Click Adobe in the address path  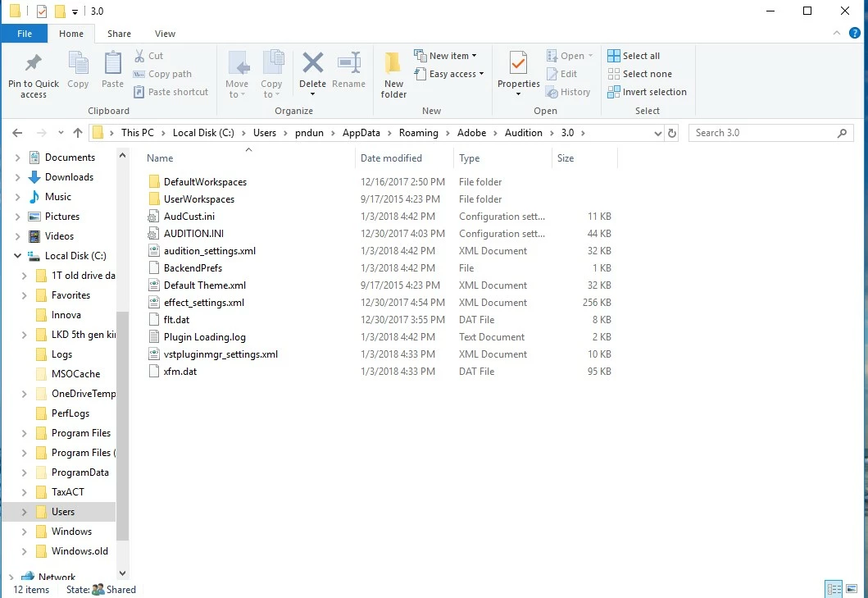point(471,133)
